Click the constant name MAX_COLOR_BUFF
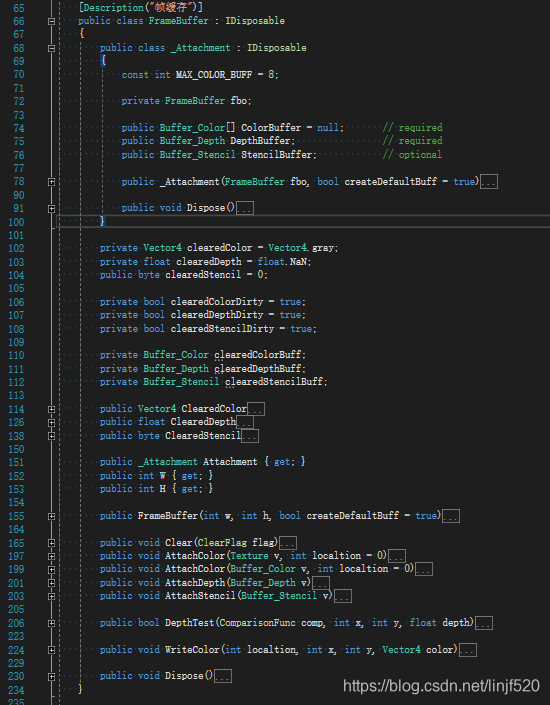 click(214, 75)
